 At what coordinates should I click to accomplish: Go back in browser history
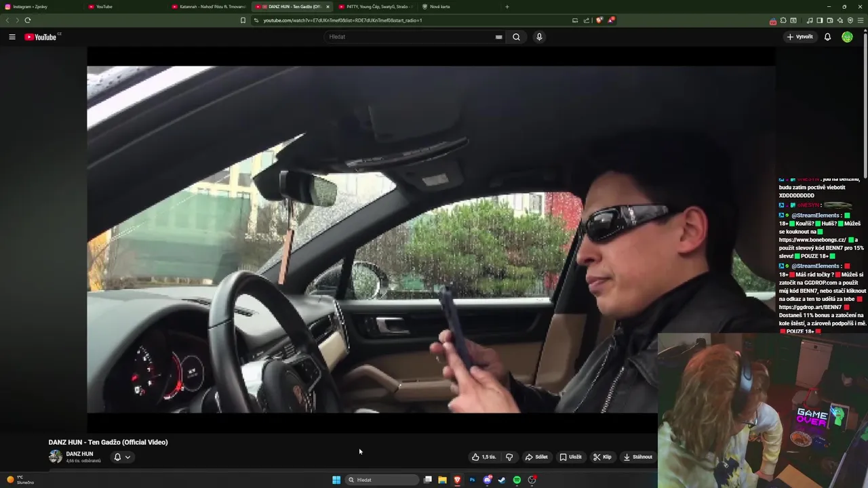(7, 20)
